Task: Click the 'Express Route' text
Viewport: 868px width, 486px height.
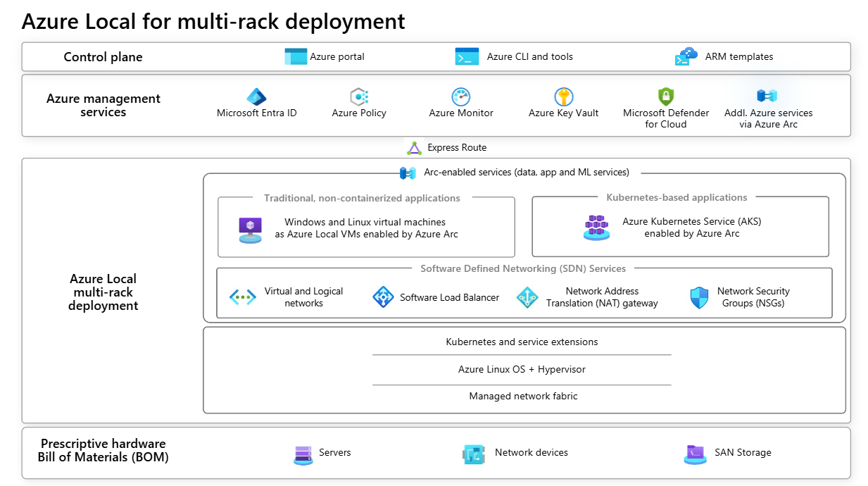Action: 457,148
